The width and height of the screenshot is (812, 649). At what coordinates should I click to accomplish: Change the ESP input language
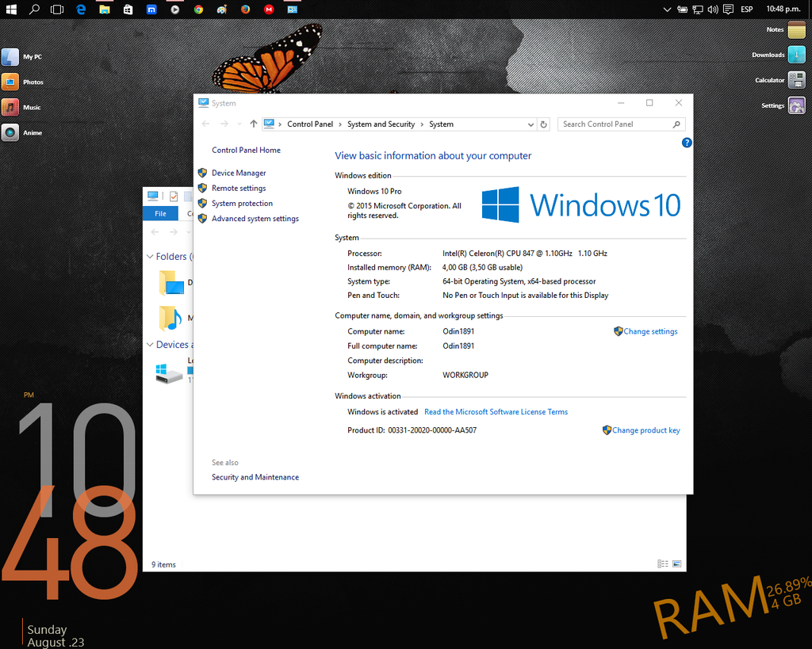747,10
